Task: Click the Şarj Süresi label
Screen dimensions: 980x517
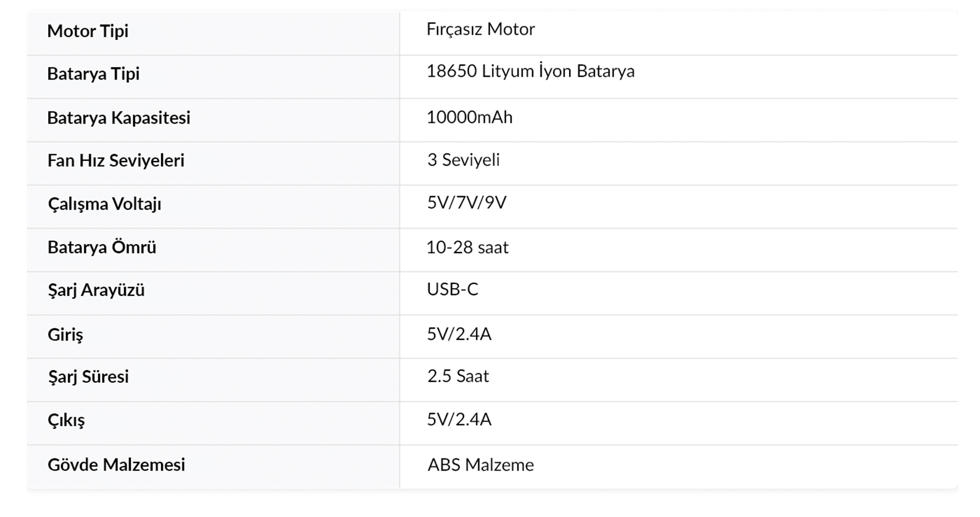Action: 88,377
